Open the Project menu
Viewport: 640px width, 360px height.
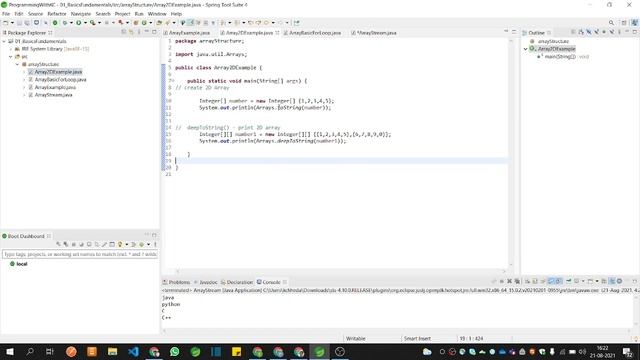122,14
